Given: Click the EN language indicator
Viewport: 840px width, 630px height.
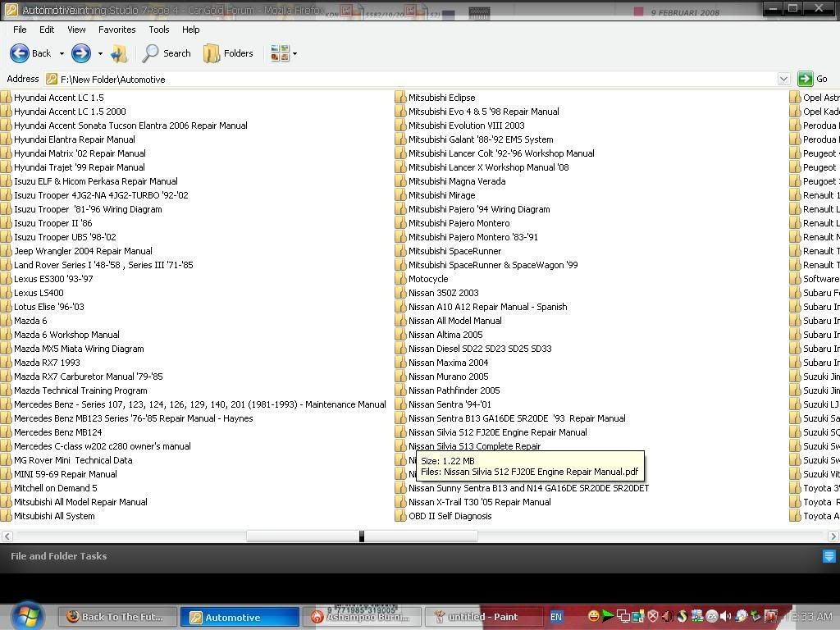Looking at the screenshot, I should (556, 617).
